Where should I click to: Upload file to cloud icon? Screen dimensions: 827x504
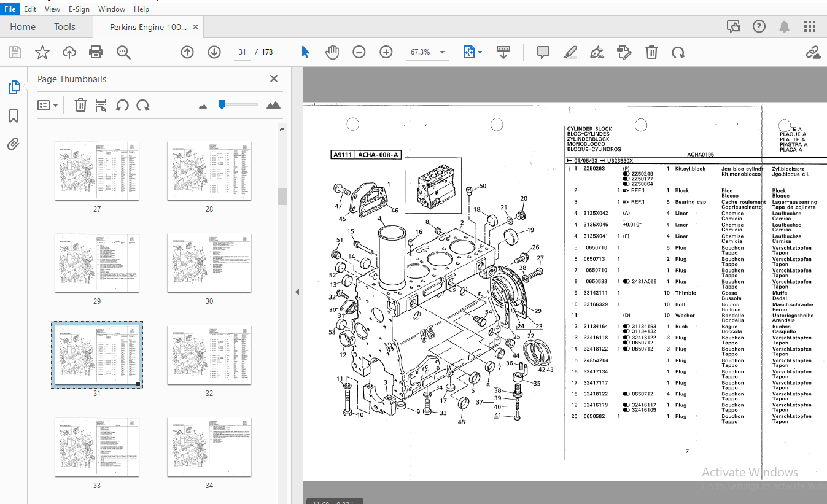point(69,52)
